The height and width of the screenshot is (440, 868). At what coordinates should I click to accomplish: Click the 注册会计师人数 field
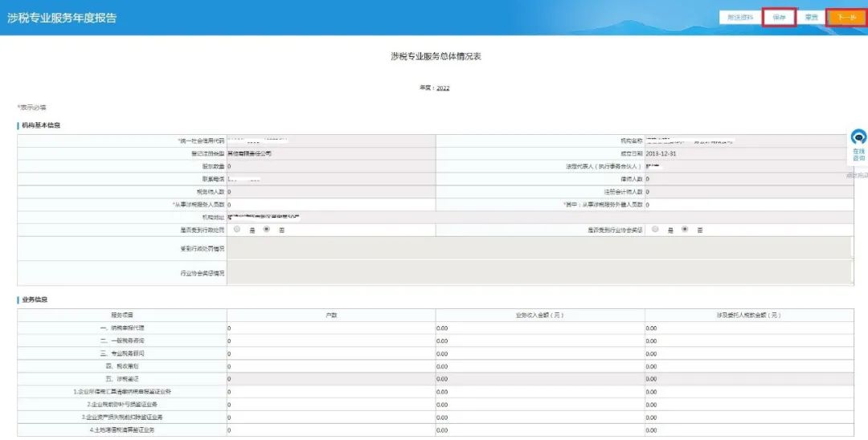click(x=749, y=192)
